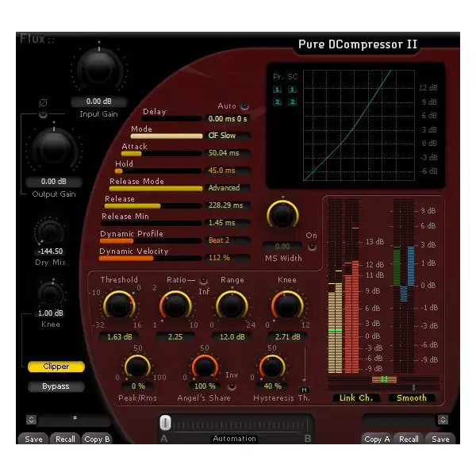476x476 pixels.
Task: Click the Hysteresis Th. knob
Action: (x=272, y=366)
